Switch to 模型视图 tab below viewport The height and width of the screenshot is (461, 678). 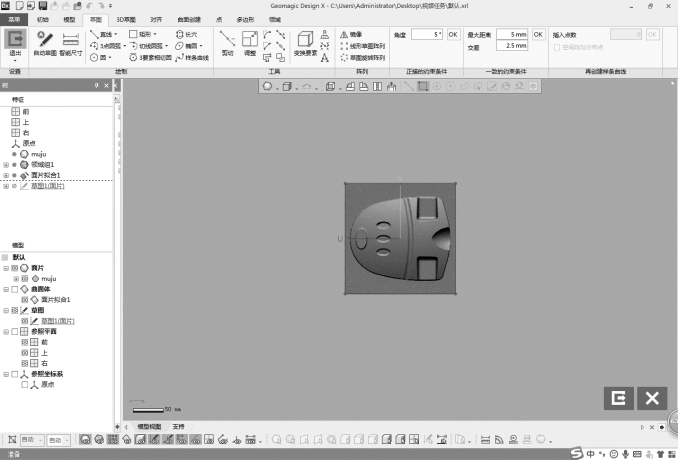point(149,426)
